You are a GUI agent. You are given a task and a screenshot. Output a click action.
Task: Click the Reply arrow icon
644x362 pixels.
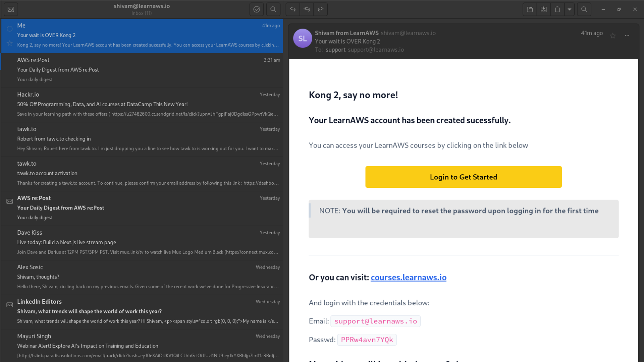coord(293,9)
